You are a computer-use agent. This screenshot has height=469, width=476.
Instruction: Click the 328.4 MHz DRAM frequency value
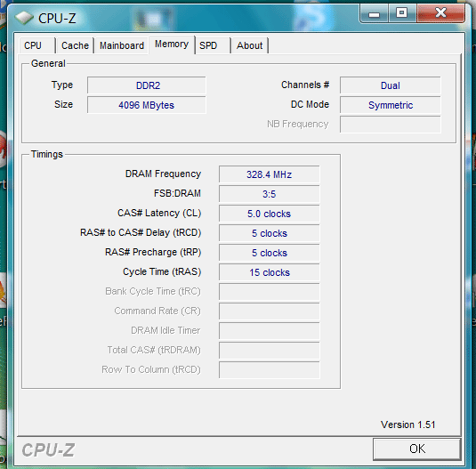tap(270, 174)
